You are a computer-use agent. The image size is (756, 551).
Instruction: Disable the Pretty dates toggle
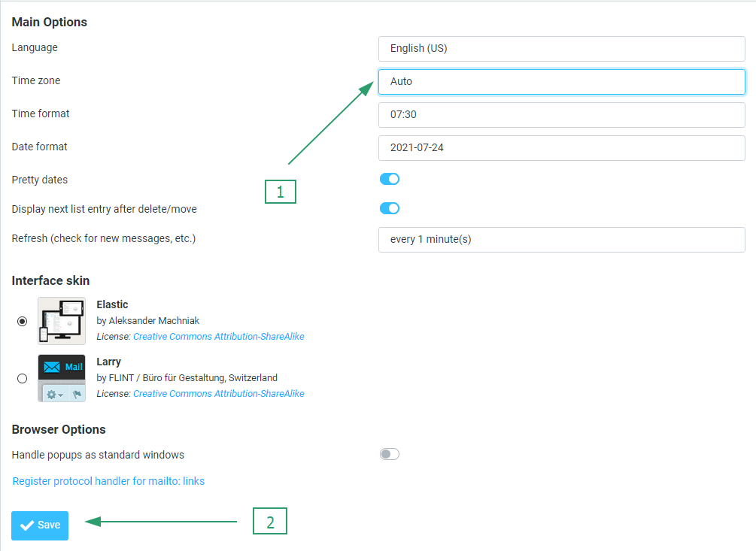389,179
